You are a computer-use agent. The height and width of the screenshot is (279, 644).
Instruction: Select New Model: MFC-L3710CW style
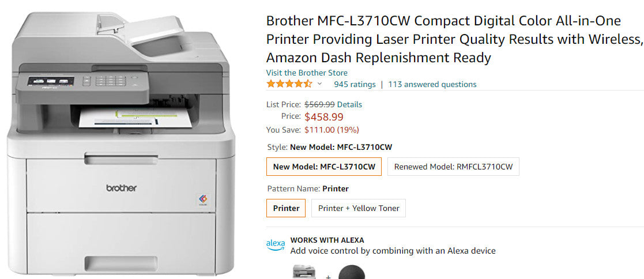(x=324, y=167)
